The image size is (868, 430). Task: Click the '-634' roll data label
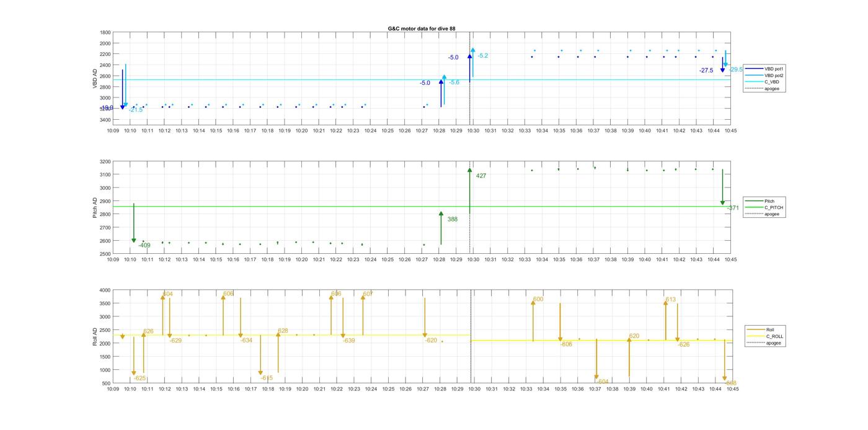click(x=246, y=340)
